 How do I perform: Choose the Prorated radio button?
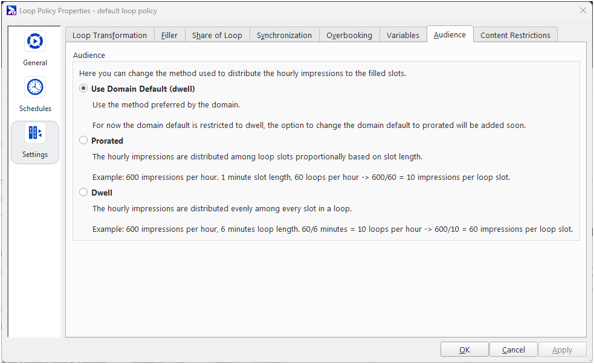click(84, 141)
